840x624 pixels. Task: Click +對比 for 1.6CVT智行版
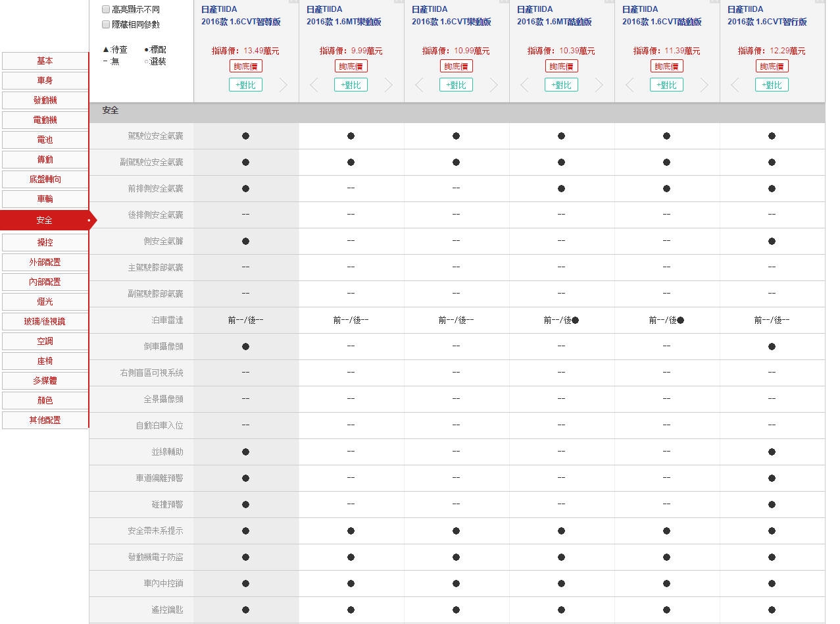pos(772,85)
